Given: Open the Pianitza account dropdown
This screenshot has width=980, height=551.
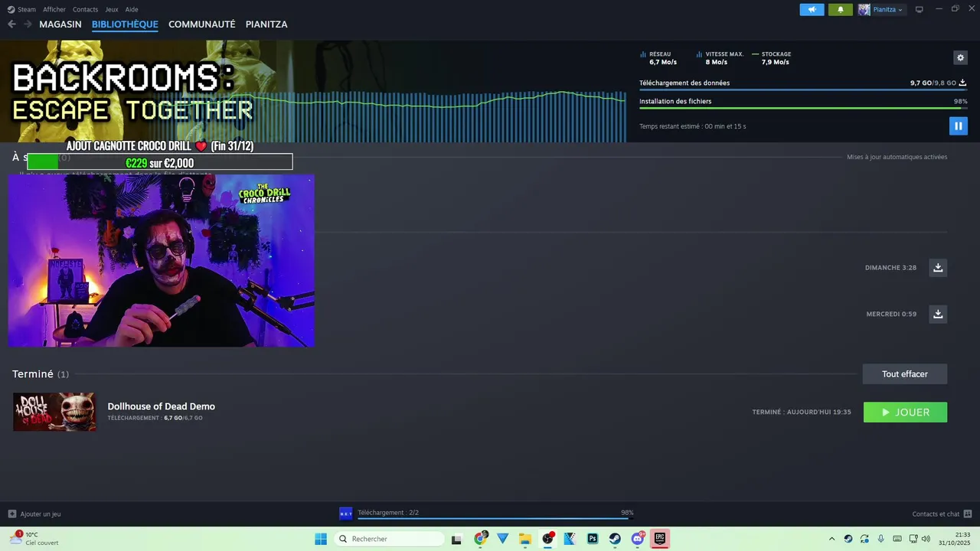Looking at the screenshot, I should pyautogui.click(x=881, y=10).
